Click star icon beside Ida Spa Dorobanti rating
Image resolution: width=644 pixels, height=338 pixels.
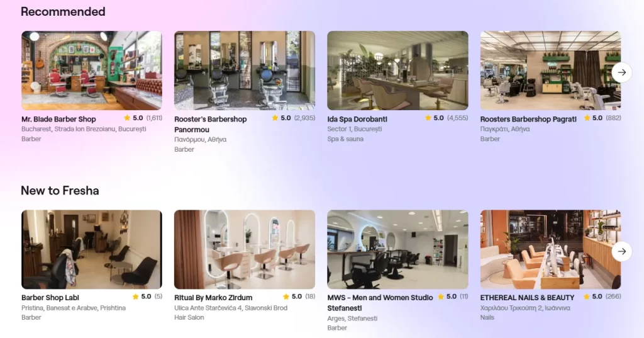428,118
